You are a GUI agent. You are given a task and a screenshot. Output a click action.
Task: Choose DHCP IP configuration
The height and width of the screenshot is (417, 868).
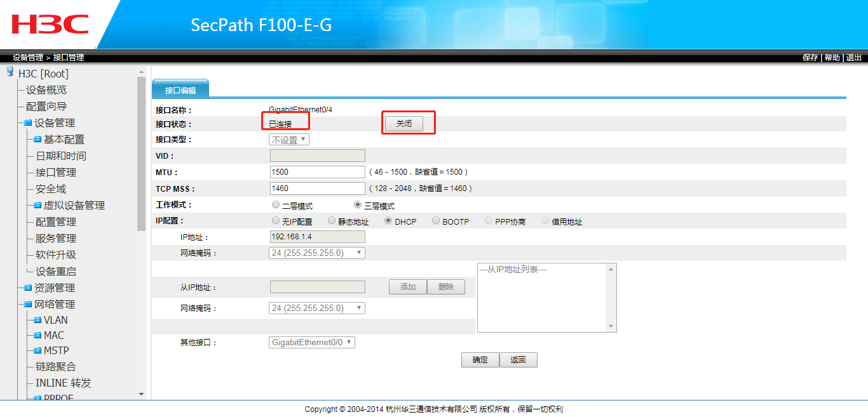388,221
